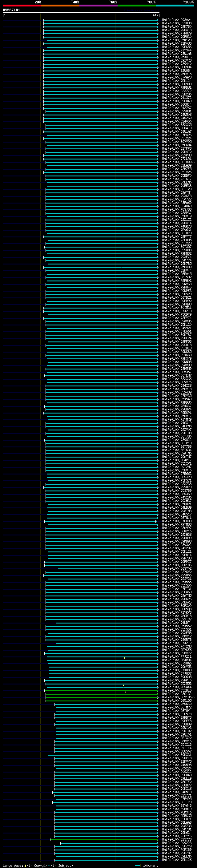This screenshot has height=868, width=197.
Task: Select hit label UniRef100_B9T3D7
Action: pyautogui.click(x=176, y=247)
